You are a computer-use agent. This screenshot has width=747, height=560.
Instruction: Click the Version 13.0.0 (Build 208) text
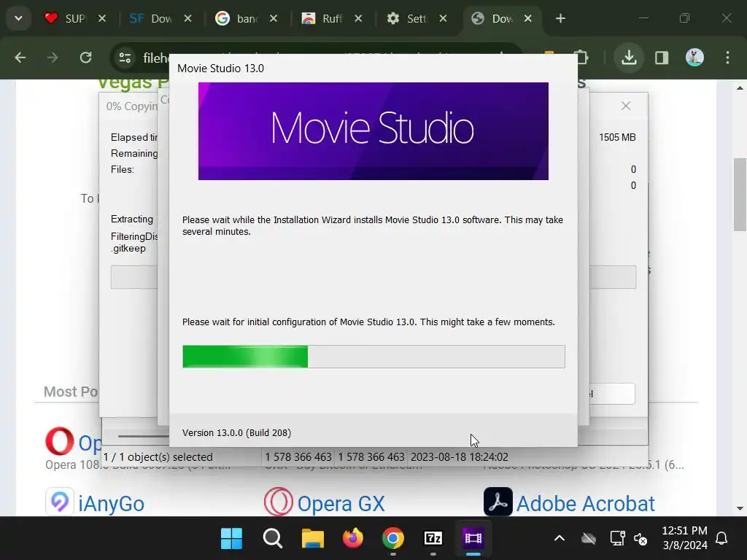(236, 433)
